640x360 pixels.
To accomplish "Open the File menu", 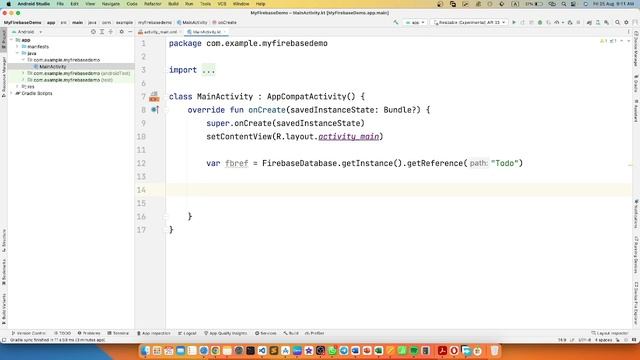I will click(60, 4).
